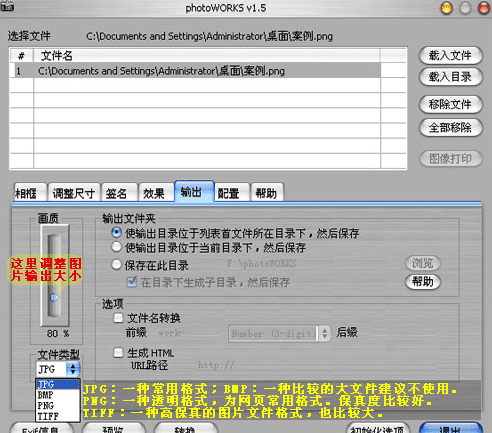
Task: Click the 预览 preview button
Action: (x=114, y=429)
